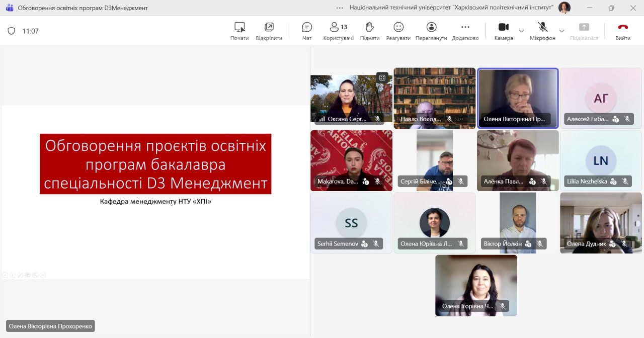Screen dimensions: 644x338
Task: Open title bar ellipsis settings menu
Action: 340,8
